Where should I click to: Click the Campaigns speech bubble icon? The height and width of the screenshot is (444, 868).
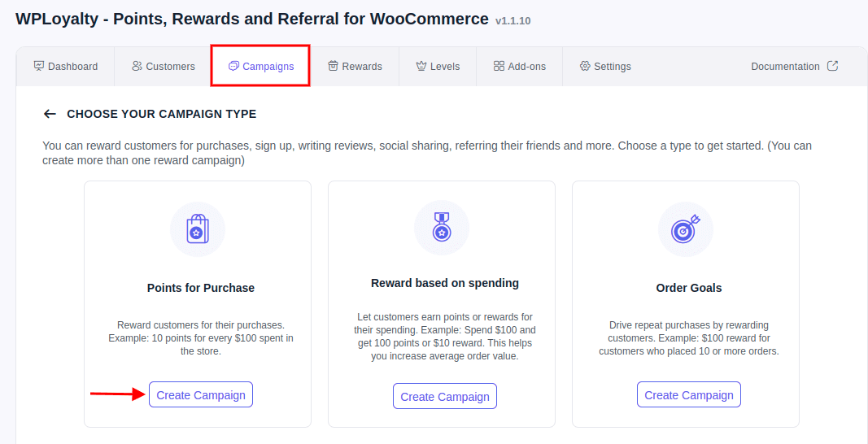click(233, 66)
